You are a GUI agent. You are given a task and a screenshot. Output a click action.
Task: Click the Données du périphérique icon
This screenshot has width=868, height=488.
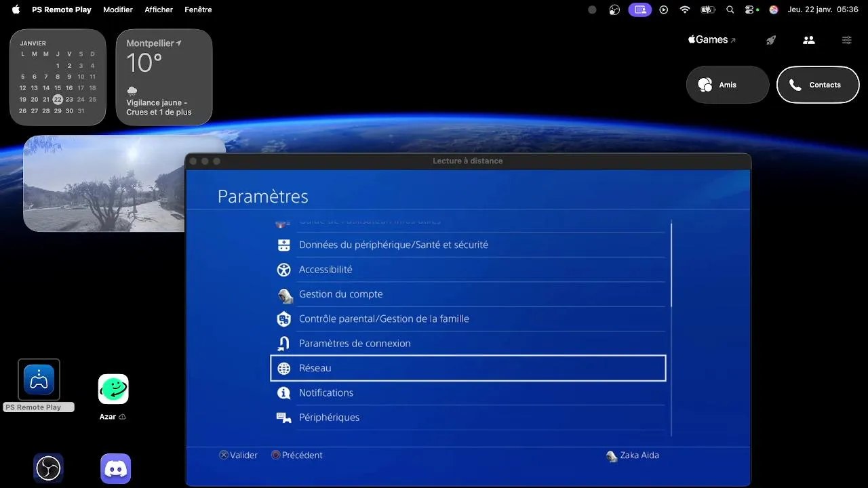pyautogui.click(x=284, y=245)
